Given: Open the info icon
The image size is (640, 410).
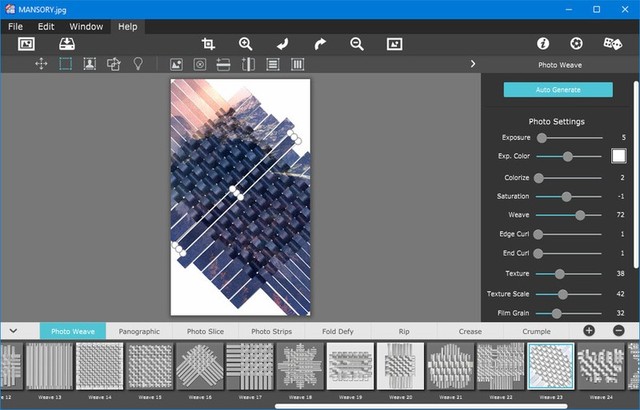Looking at the screenshot, I should [x=543, y=44].
